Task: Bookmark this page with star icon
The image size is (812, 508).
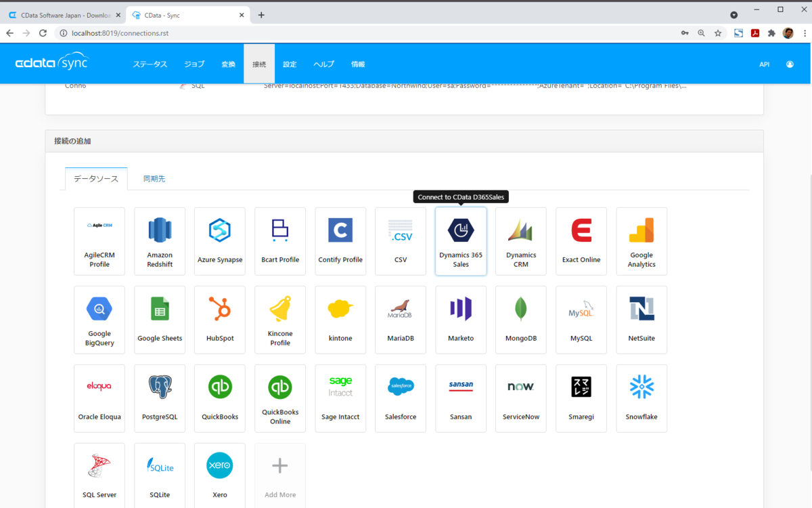Action: [x=718, y=33]
